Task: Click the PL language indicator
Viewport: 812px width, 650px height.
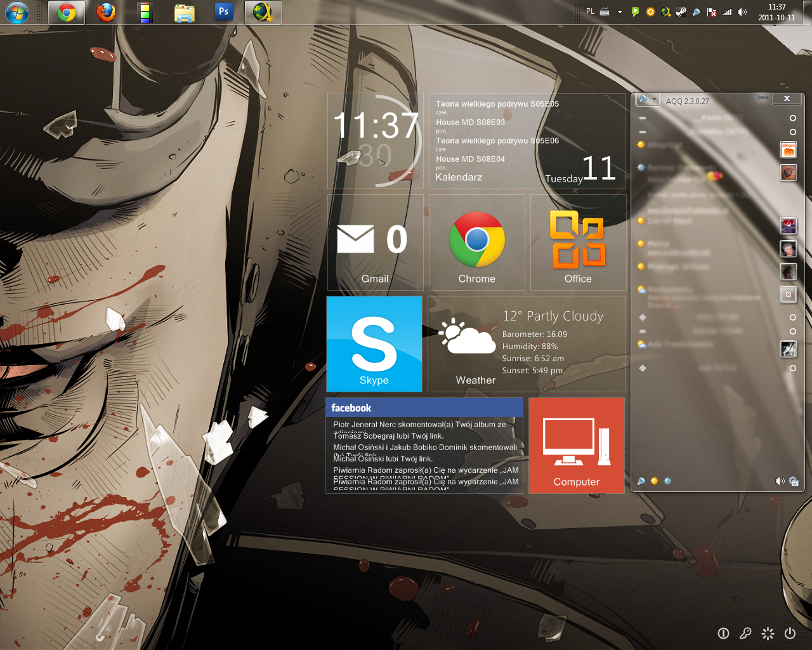Action: tap(591, 12)
